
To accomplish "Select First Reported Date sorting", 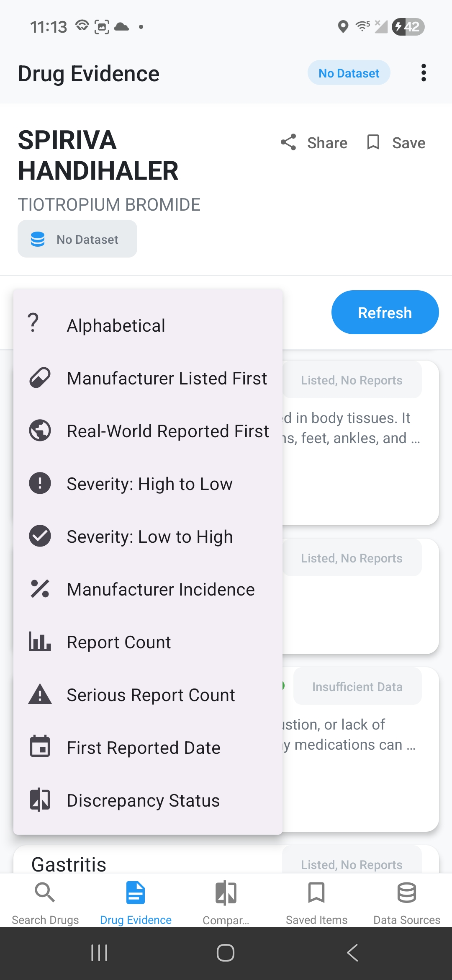I will [x=144, y=748].
